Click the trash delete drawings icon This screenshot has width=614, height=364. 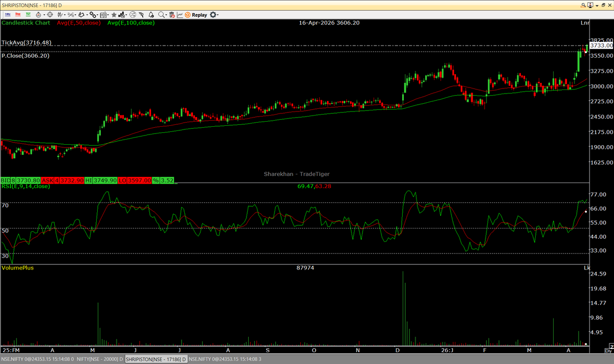click(172, 15)
